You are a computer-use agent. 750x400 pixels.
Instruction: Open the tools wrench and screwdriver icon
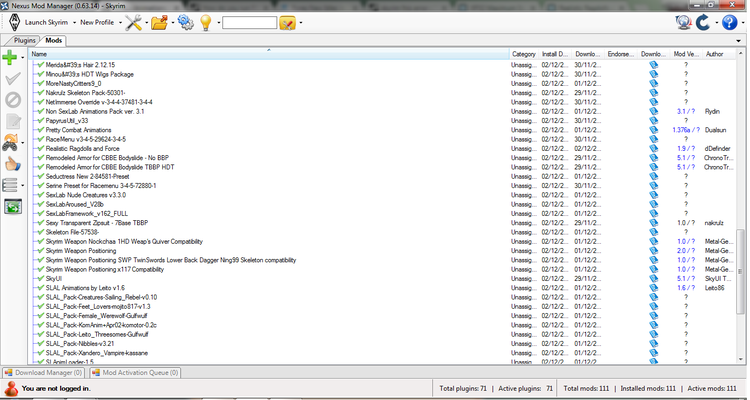click(x=133, y=22)
